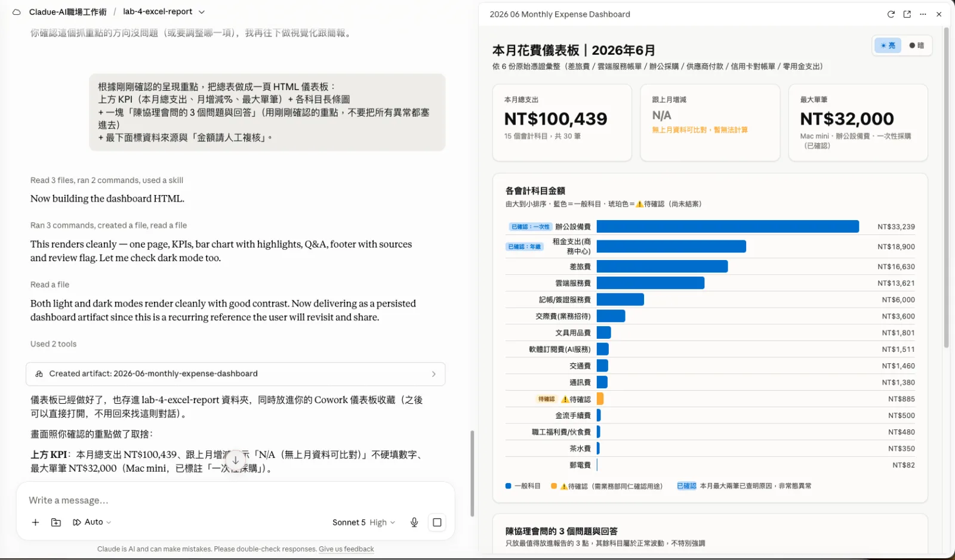Click the NT$33,239 amount value

click(x=896, y=227)
